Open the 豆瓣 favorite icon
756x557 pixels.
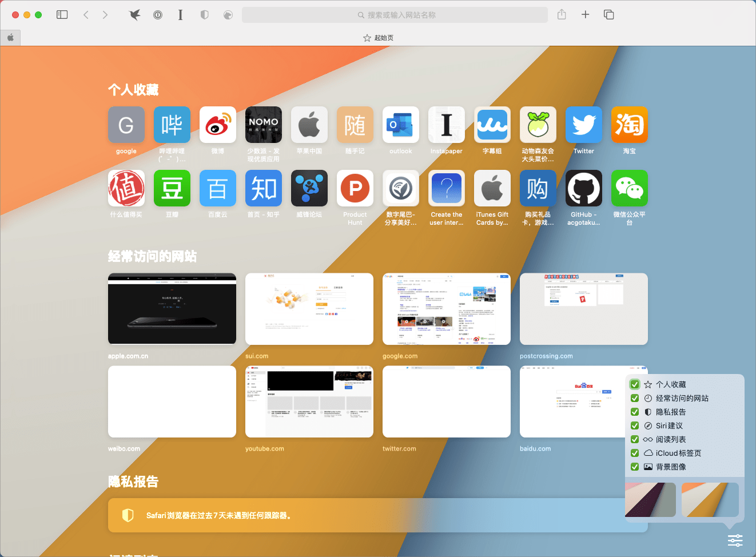point(172,188)
